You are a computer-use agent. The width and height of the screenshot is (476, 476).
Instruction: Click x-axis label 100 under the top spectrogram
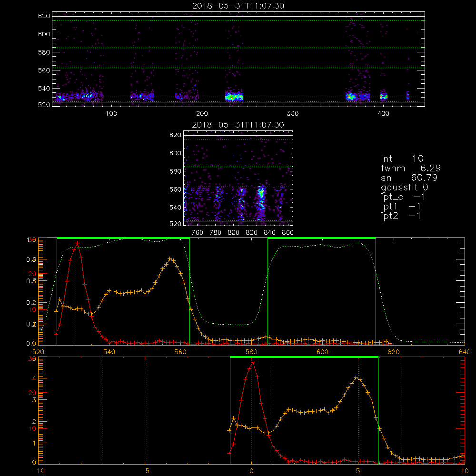pyautogui.click(x=111, y=114)
